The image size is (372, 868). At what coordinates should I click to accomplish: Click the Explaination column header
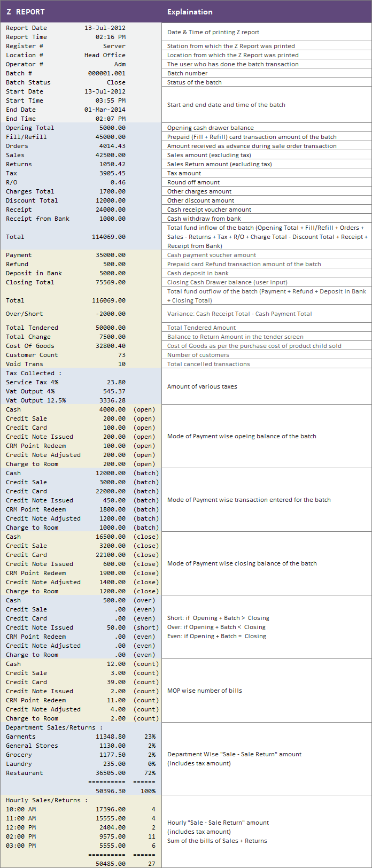[190, 12]
